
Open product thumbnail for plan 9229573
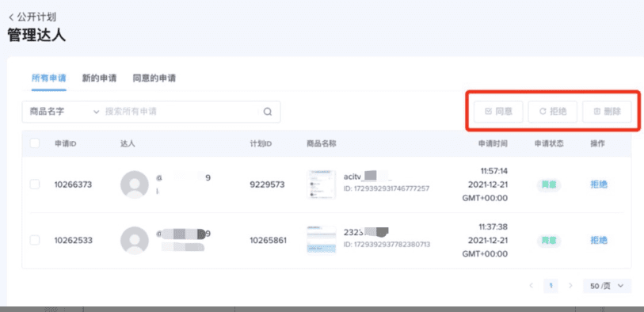coord(321,185)
